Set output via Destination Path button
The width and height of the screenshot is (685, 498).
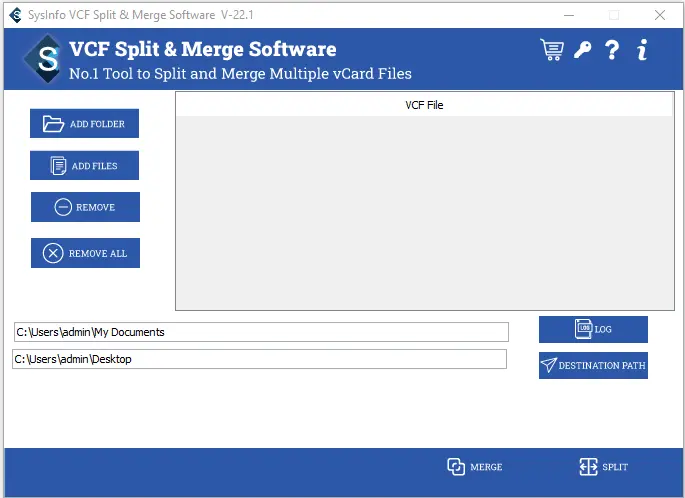(593, 365)
